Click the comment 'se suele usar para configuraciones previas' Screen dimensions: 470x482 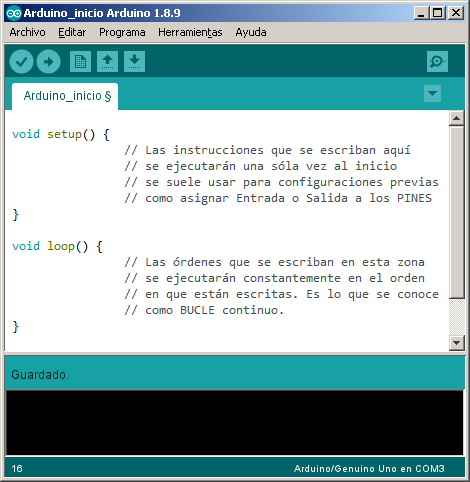point(281,182)
